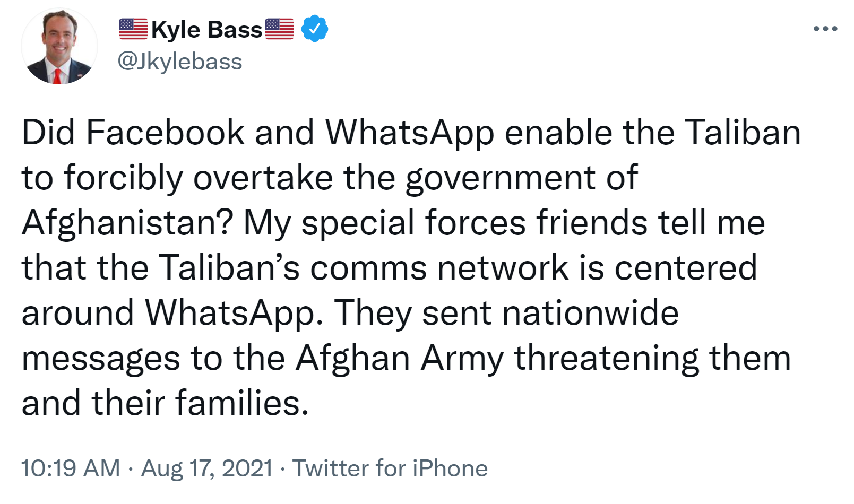Click the word nationwide in the tweet
The height and width of the screenshot is (504, 854).
[x=590, y=312]
